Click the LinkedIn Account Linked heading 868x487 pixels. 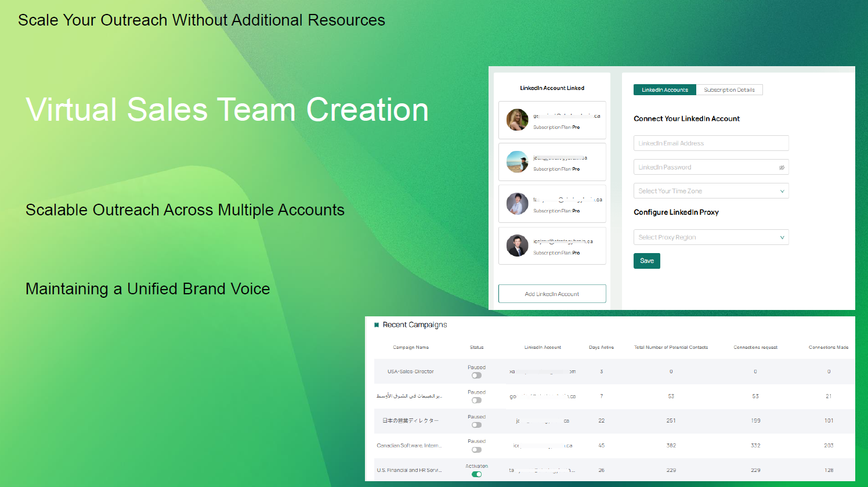552,88
